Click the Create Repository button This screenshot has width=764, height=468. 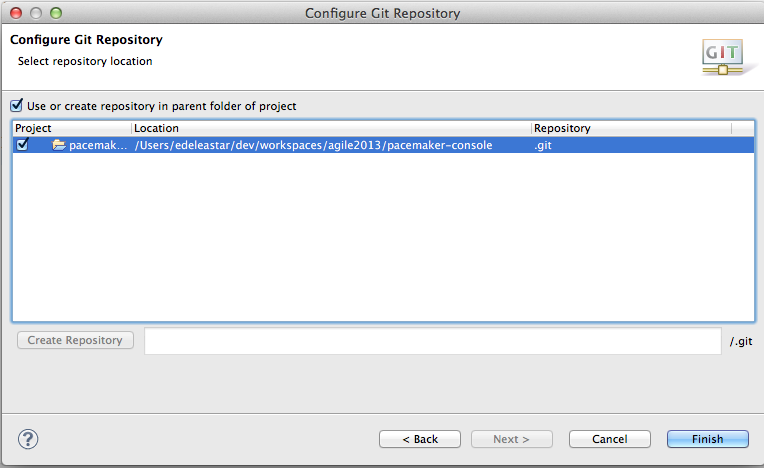pos(75,340)
